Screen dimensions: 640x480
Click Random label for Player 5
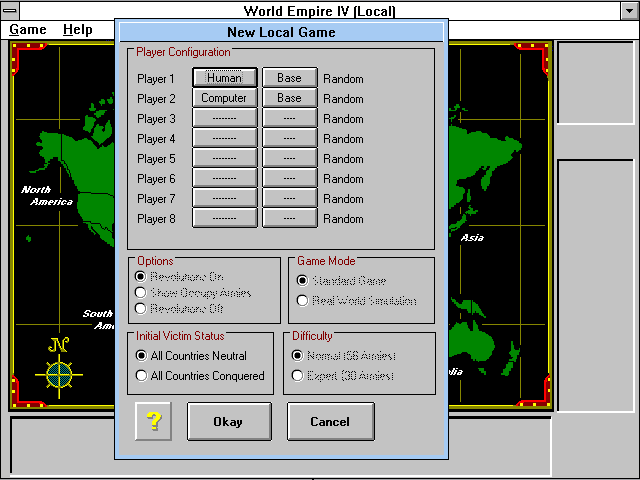[343, 159]
